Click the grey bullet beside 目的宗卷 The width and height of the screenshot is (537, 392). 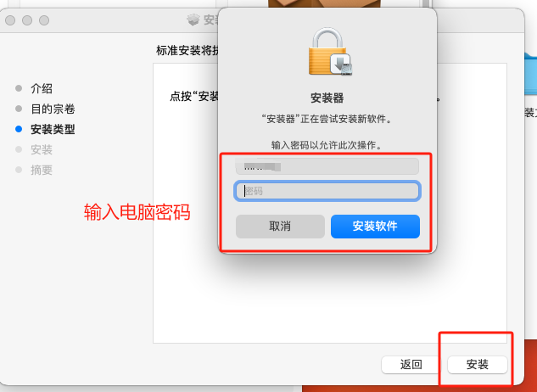click(19, 109)
